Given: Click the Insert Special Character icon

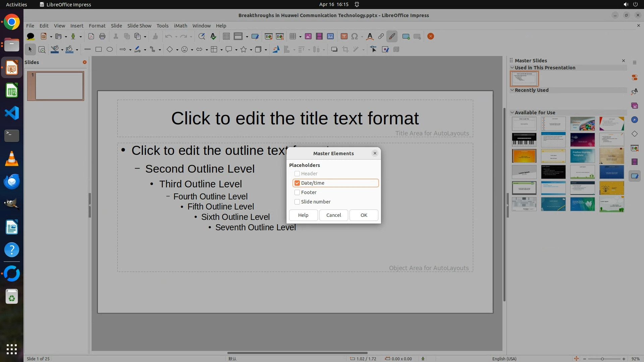Looking at the screenshot, I should point(355,37).
